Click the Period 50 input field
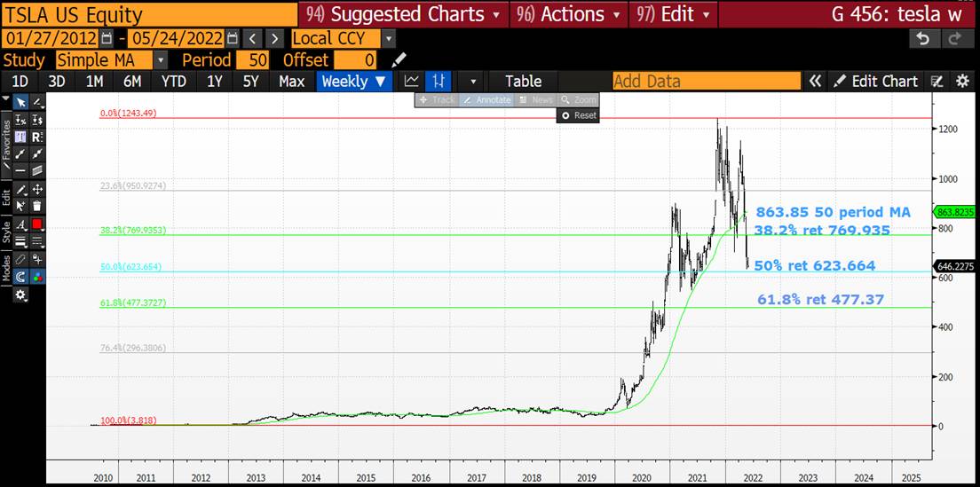This screenshot has width=980, height=487. click(252, 60)
